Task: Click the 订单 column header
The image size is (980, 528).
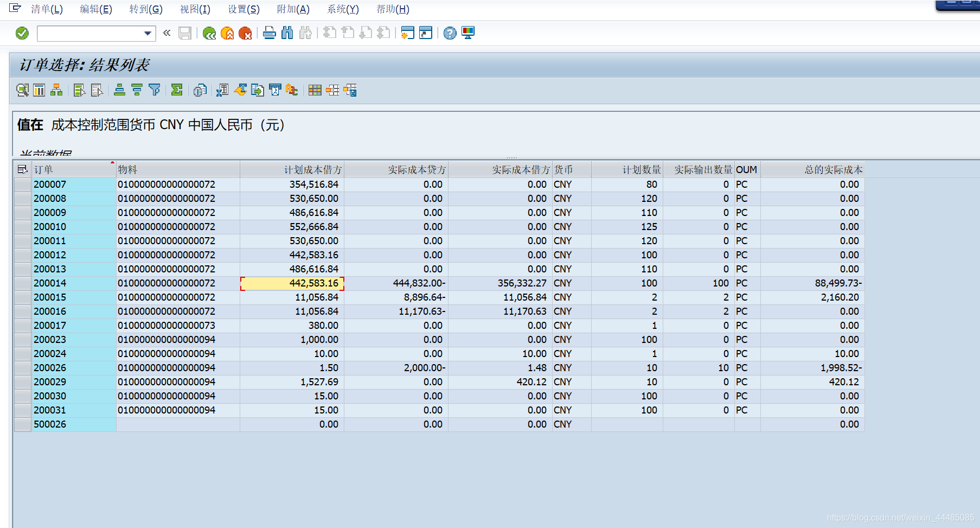Action: (x=74, y=170)
